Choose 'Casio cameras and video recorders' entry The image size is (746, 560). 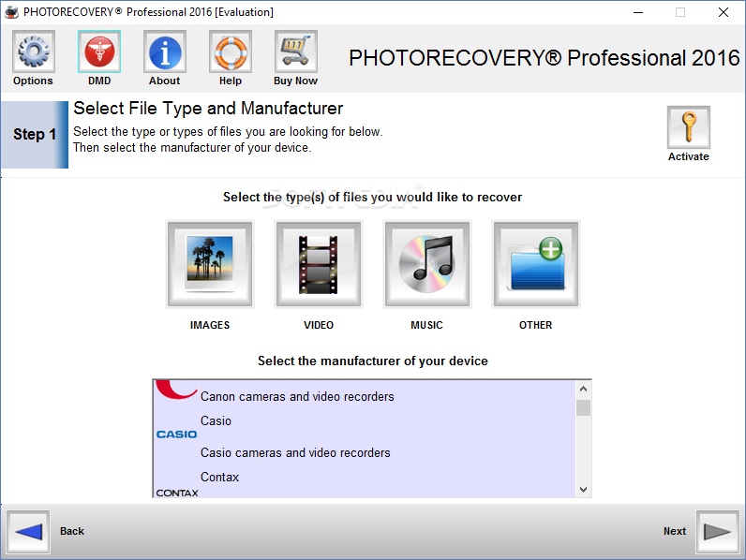tap(295, 452)
